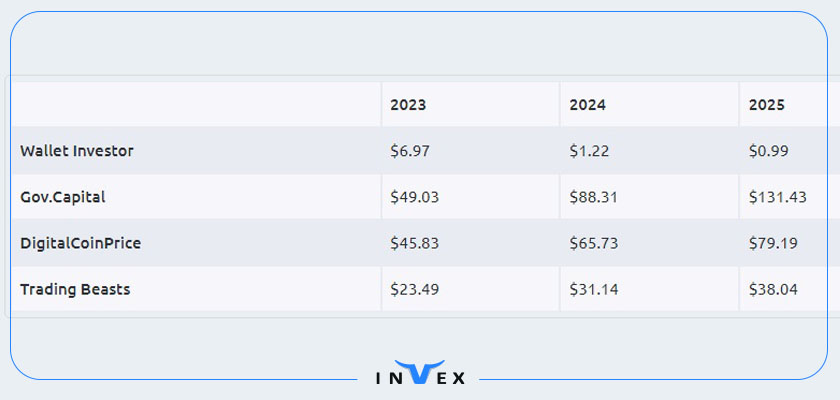Select the 2024 column header
Image resolution: width=840 pixels, height=400 pixels.
[x=588, y=105]
